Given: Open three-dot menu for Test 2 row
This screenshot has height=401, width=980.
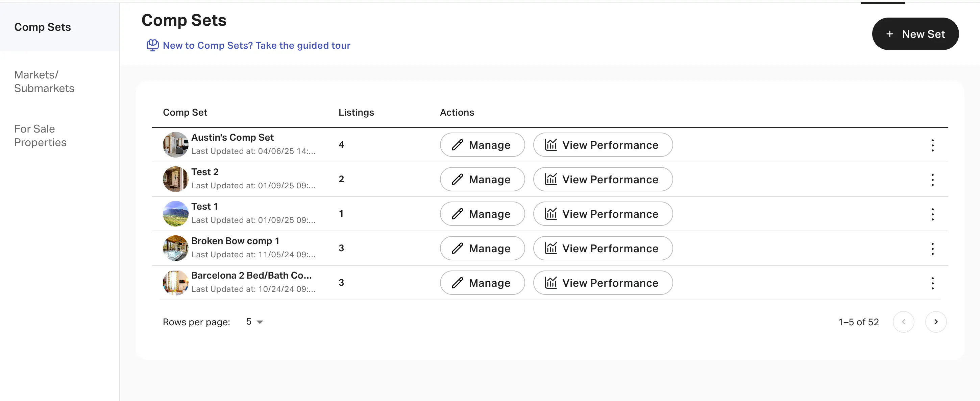Looking at the screenshot, I should (932, 179).
